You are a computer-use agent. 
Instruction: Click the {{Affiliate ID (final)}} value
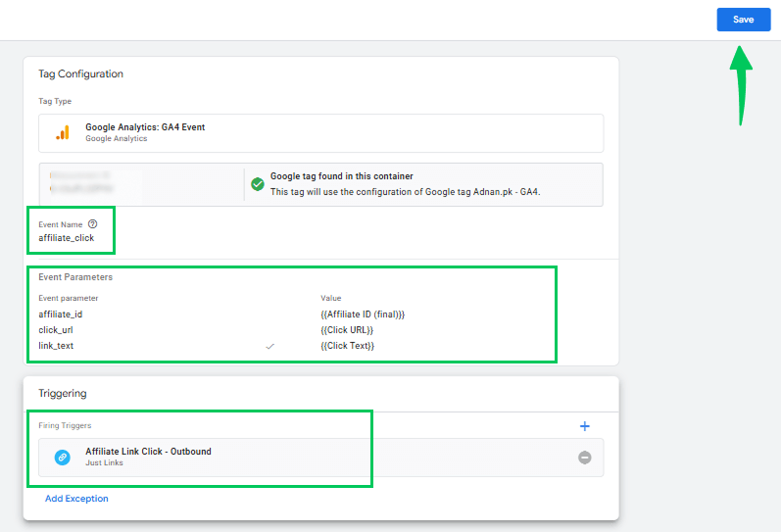pos(363,314)
